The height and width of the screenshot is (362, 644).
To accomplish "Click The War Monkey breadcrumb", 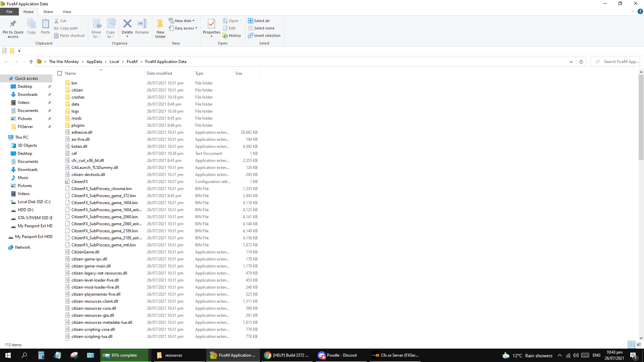I will click(64, 62).
